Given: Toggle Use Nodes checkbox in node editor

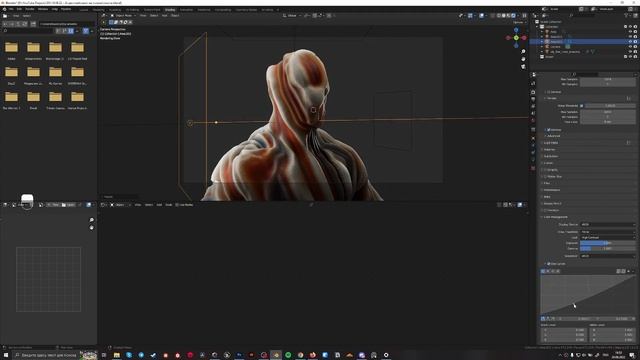Looking at the screenshot, I should [177, 205].
